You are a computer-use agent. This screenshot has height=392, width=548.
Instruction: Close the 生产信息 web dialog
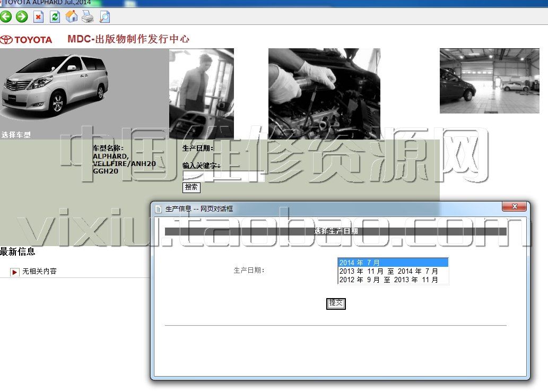(x=514, y=206)
